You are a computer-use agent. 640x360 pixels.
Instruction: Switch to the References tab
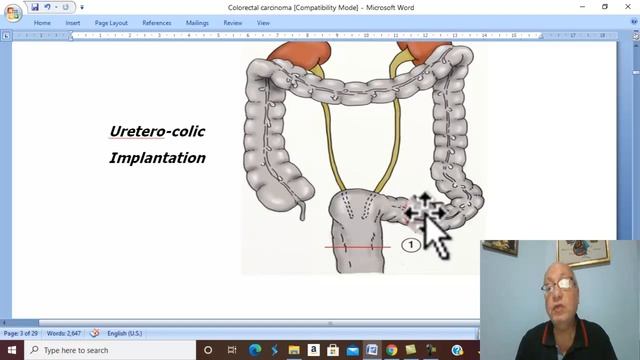click(157, 23)
